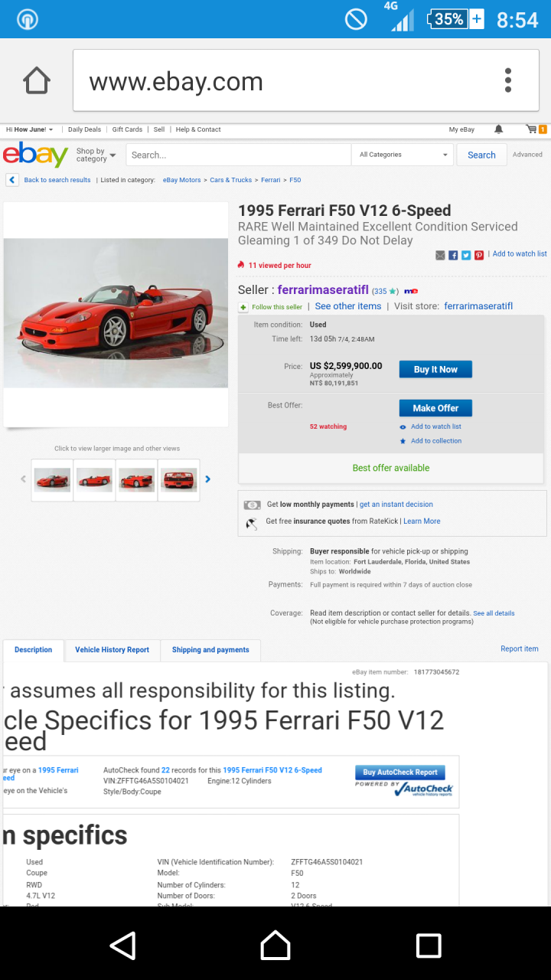Share listing on Pinterest icon

point(479,255)
